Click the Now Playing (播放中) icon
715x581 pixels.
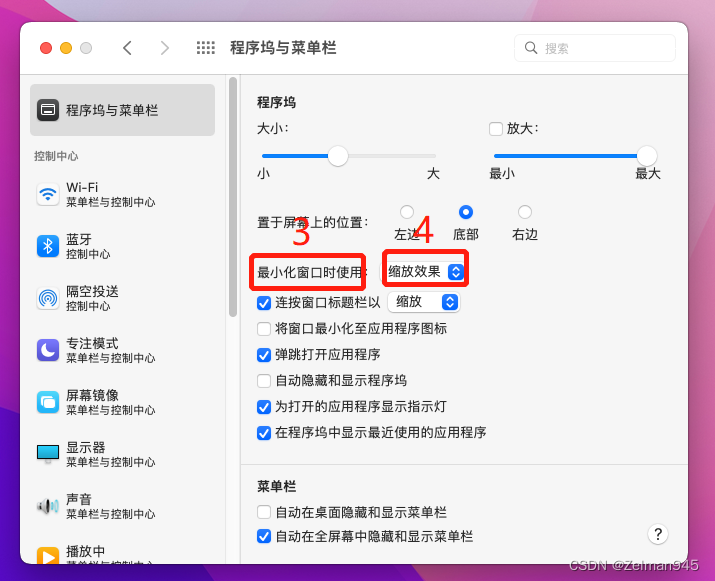click(x=48, y=556)
